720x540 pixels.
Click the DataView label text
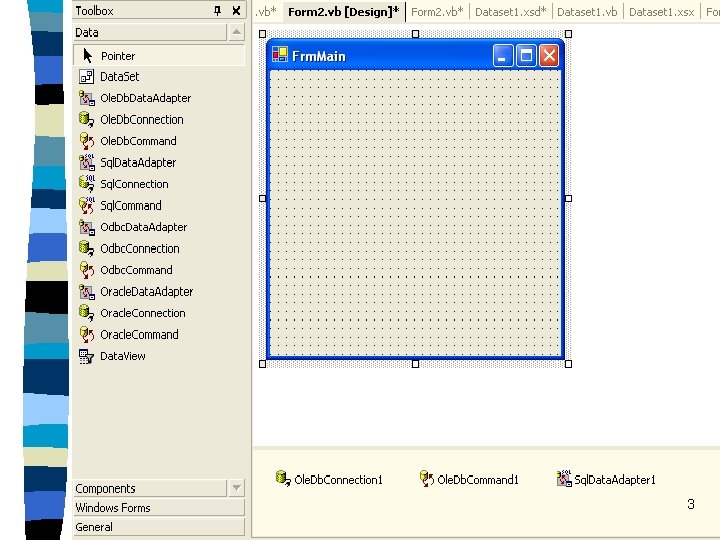point(123,356)
